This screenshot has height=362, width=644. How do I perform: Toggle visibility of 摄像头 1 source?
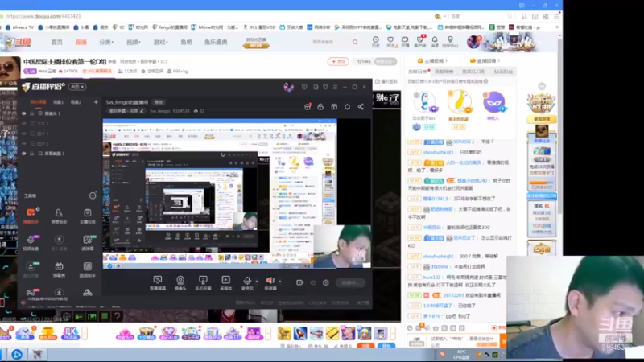tap(24, 113)
